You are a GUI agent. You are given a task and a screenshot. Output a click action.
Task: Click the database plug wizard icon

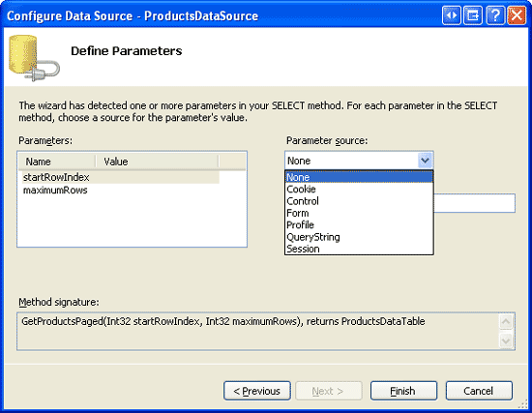[x=34, y=58]
